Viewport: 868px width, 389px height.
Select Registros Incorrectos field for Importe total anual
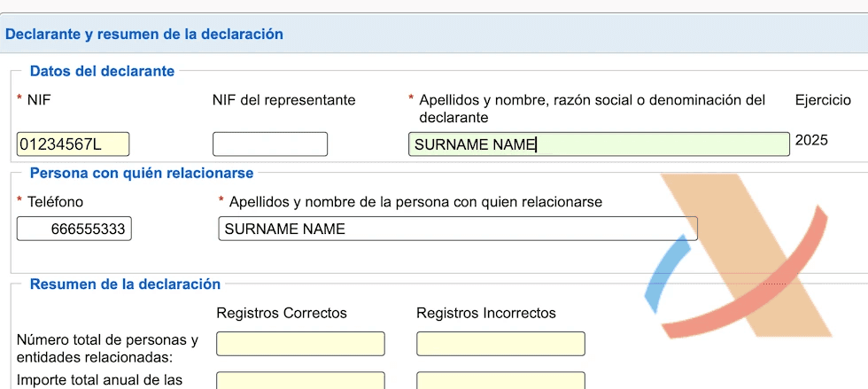(500, 381)
